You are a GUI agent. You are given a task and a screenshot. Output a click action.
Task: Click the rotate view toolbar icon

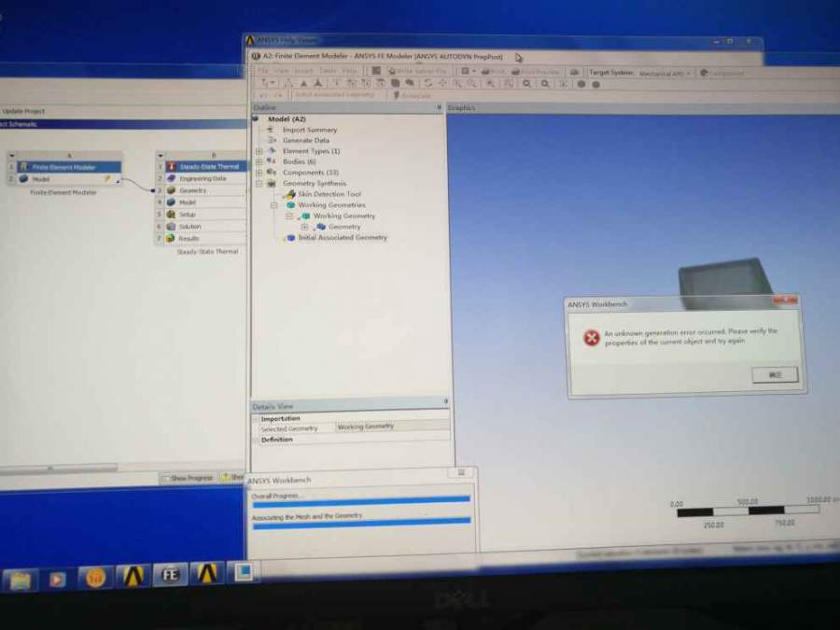(427, 83)
